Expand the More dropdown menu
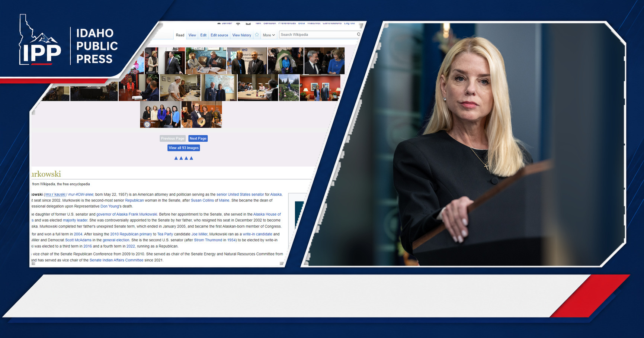644x338 pixels. coord(269,35)
